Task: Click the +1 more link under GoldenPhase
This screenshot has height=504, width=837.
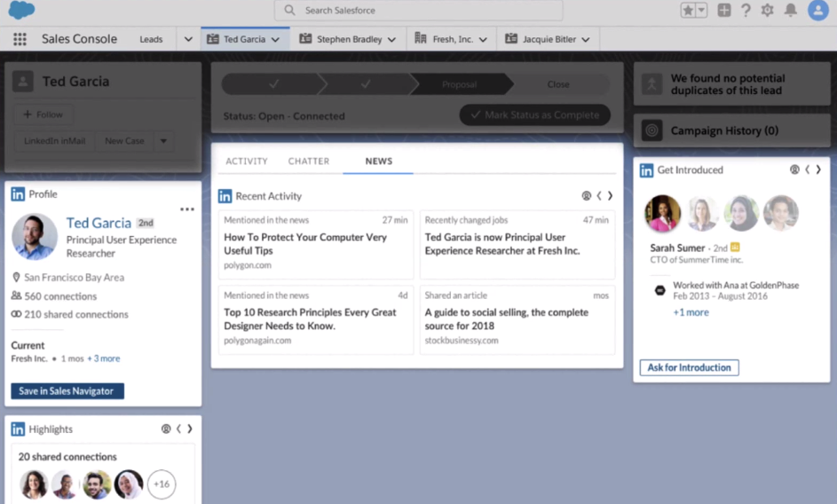Action: point(691,312)
